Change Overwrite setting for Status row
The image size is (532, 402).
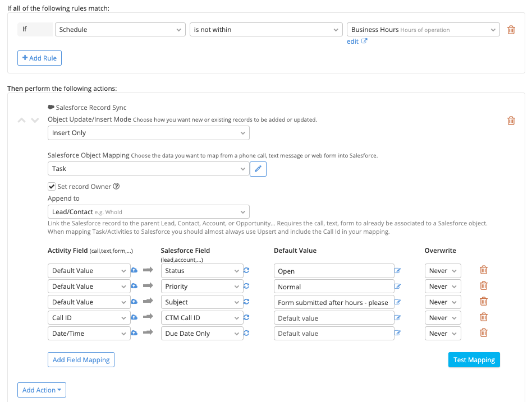pyautogui.click(x=442, y=271)
